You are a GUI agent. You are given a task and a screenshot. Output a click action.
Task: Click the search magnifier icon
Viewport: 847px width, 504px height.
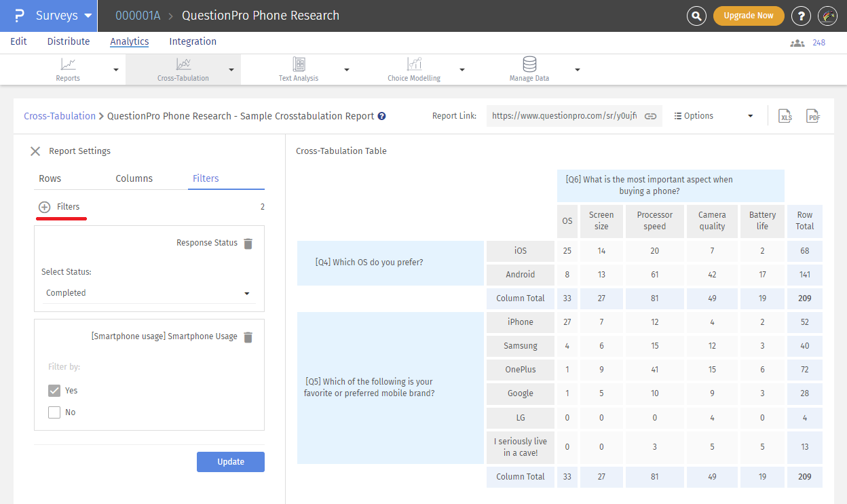pos(696,16)
